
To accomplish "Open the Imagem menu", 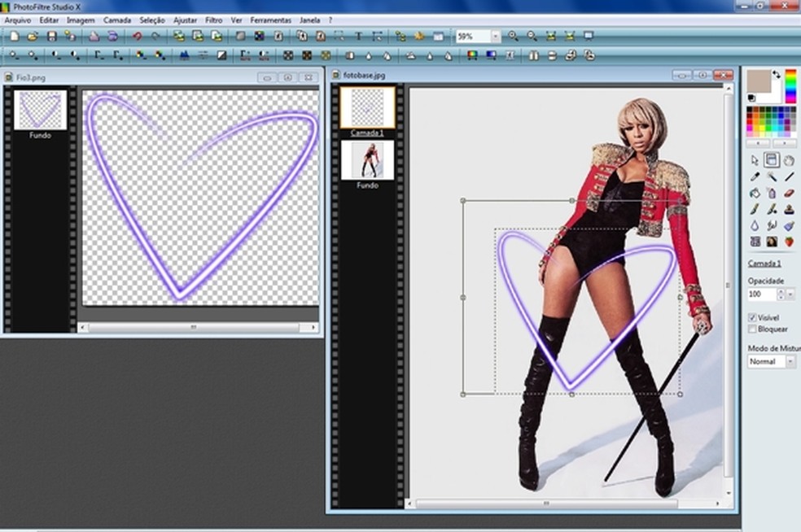I will [x=81, y=20].
